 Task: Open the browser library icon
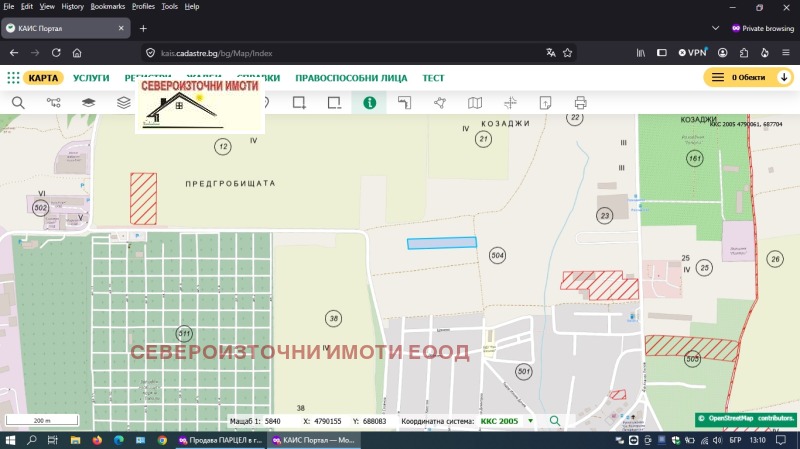(x=641, y=53)
